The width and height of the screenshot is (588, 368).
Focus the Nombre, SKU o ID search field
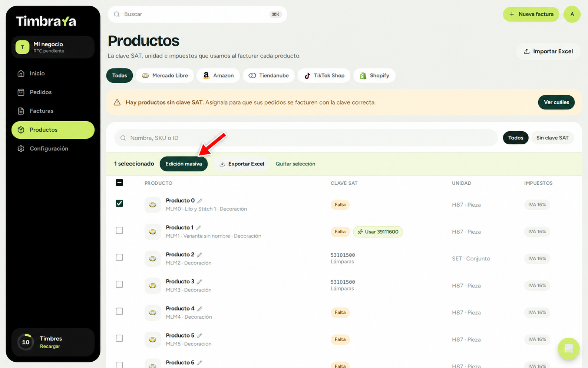pos(306,138)
